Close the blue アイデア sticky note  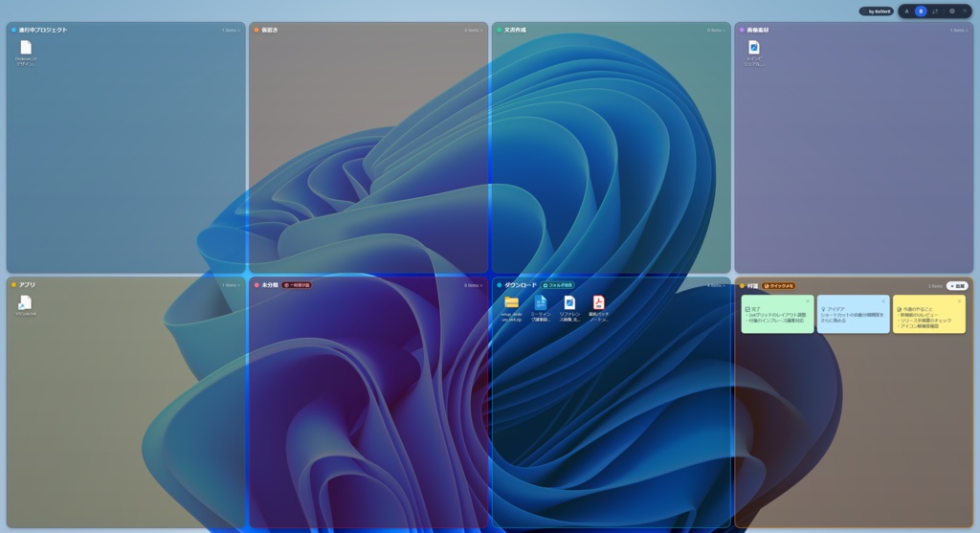883,301
